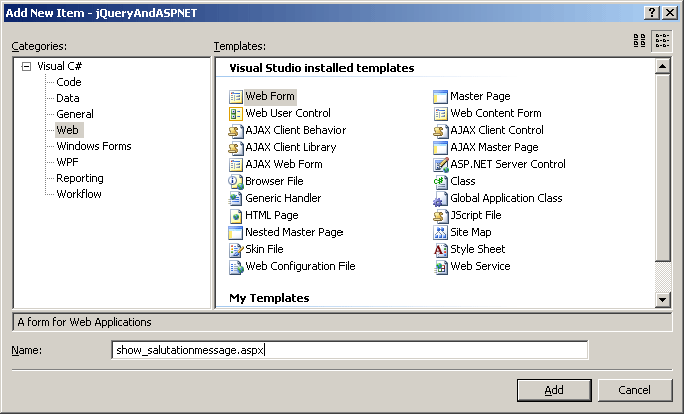The image size is (684, 414).
Task: Select the Web Content Form icon
Action: (x=441, y=114)
